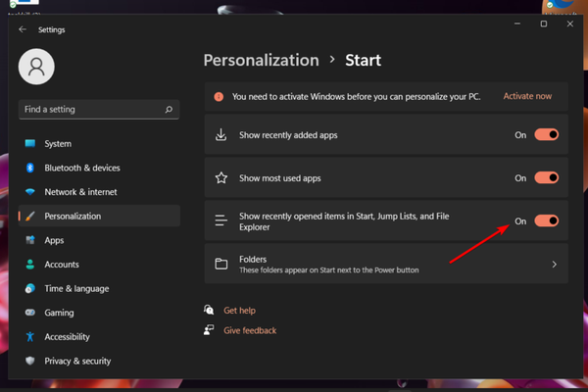The width and height of the screenshot is (588, 392).
Task: Click the System monitor icon
Action: [x=30, y=143]
